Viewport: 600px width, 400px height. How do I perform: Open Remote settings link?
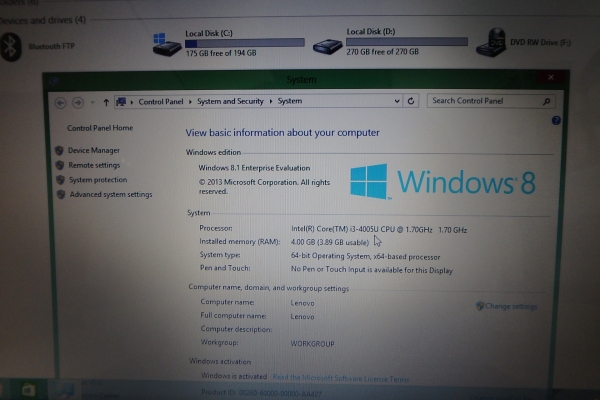[94, 165]
